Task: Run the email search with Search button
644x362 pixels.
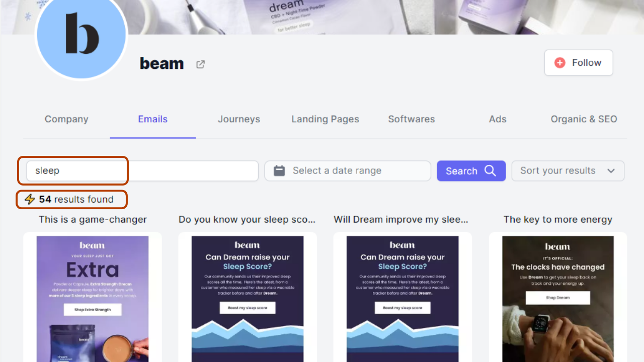Action: pyautogui.click(x=471, y=171)
